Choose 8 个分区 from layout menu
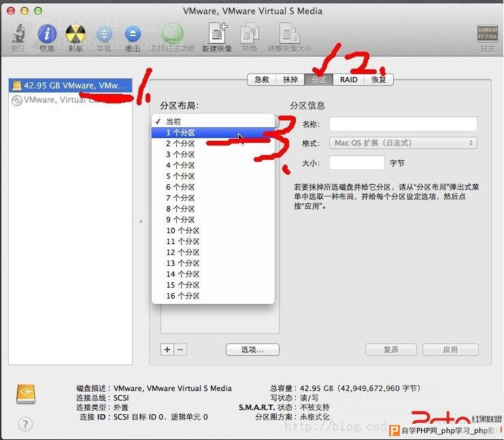This screenshot has width=504, height=440. [x=213, y=209]
